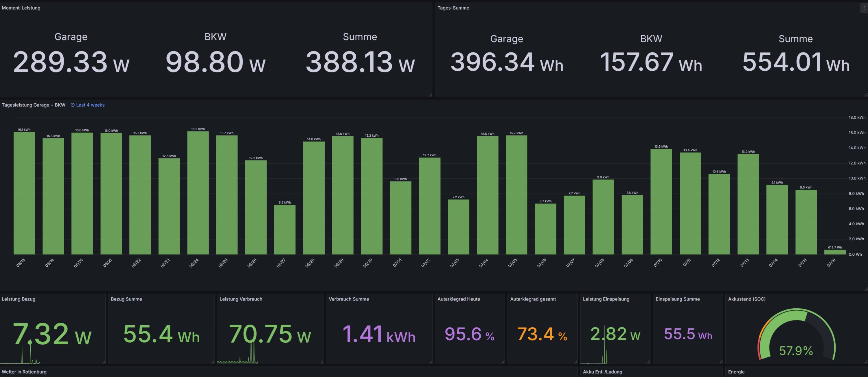Click resize handle of Leistung Bezug panel
Viewport: 868px width, 377px height.
click(104, 362)
